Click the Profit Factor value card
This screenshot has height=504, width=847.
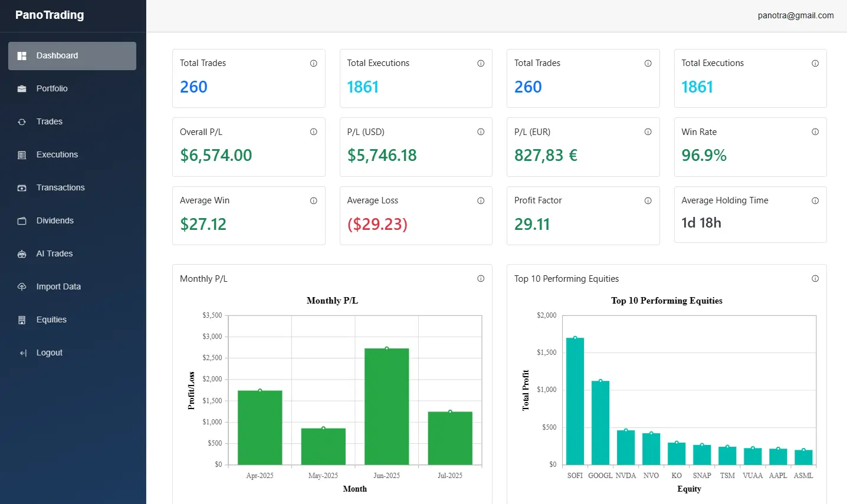pos(583,216)
